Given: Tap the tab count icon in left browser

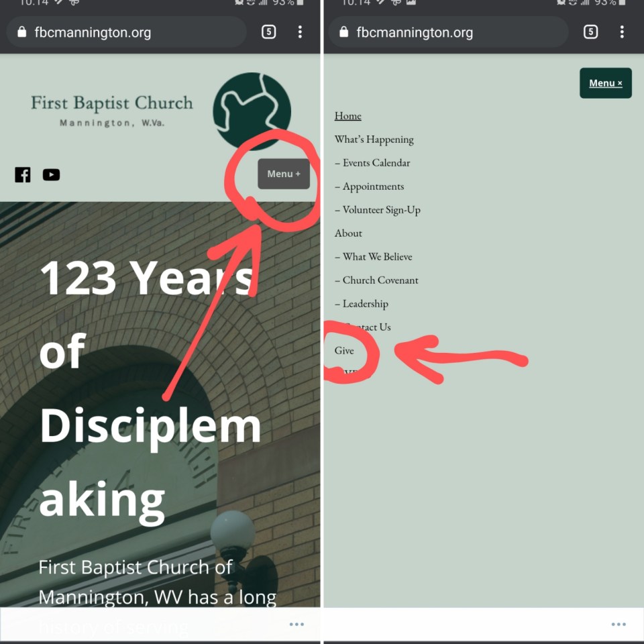Looking at the screenshot, I should coord(268,32).
